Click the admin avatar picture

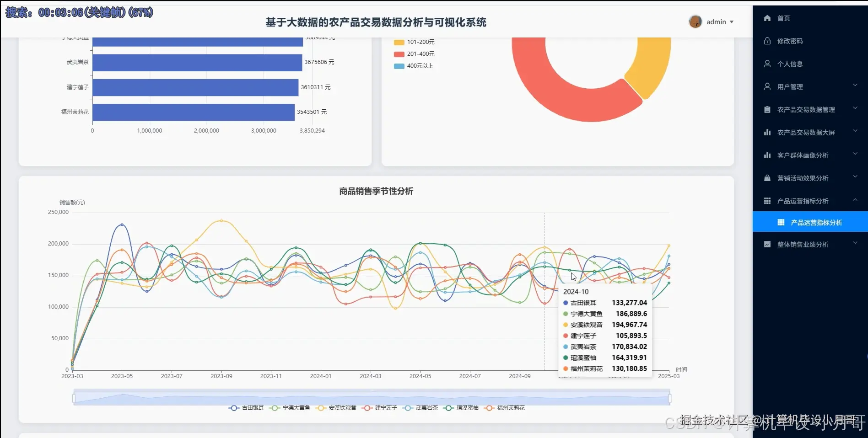695,21
